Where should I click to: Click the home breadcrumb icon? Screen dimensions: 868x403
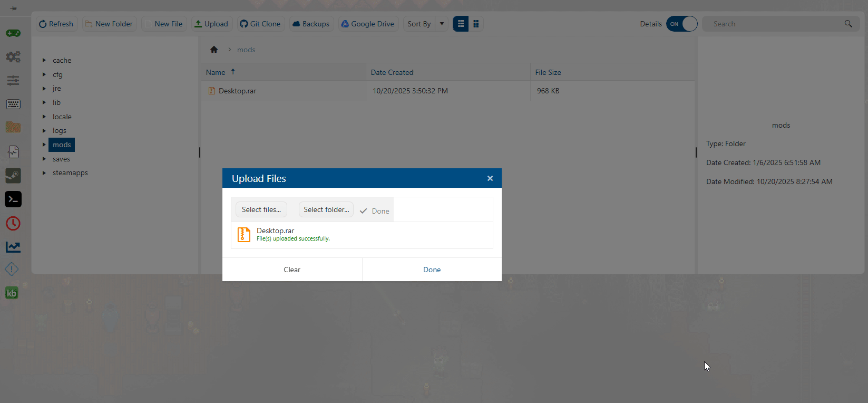pos(214,50)
